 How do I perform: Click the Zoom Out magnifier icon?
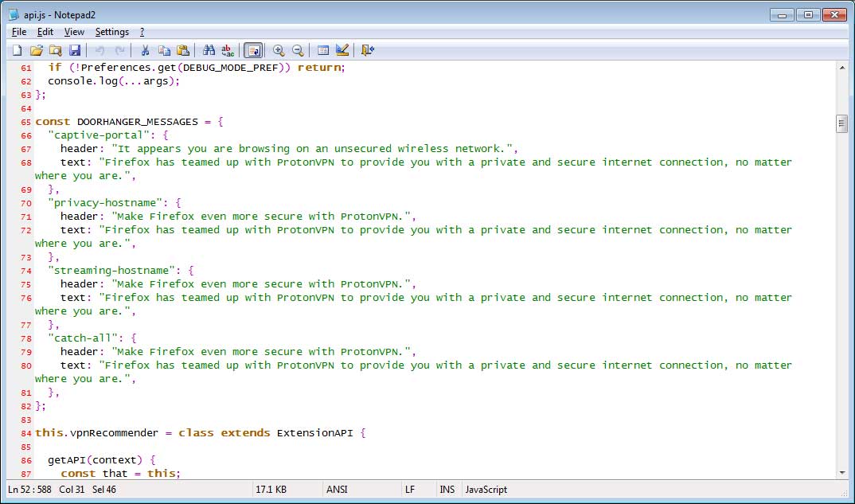pyautogui.click(x=298, y=51)
